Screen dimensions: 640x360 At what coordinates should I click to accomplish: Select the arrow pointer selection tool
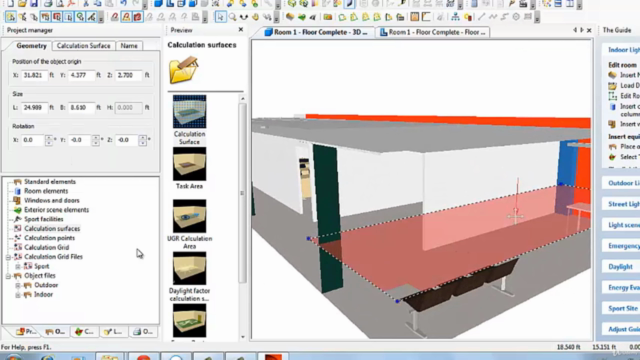(x=220, y=17)
